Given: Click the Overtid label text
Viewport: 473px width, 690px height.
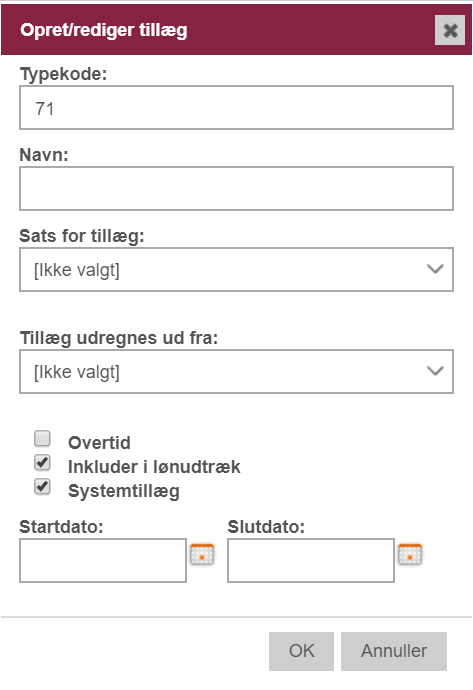Looking at the screenshot, I should (x=99, y=443).
